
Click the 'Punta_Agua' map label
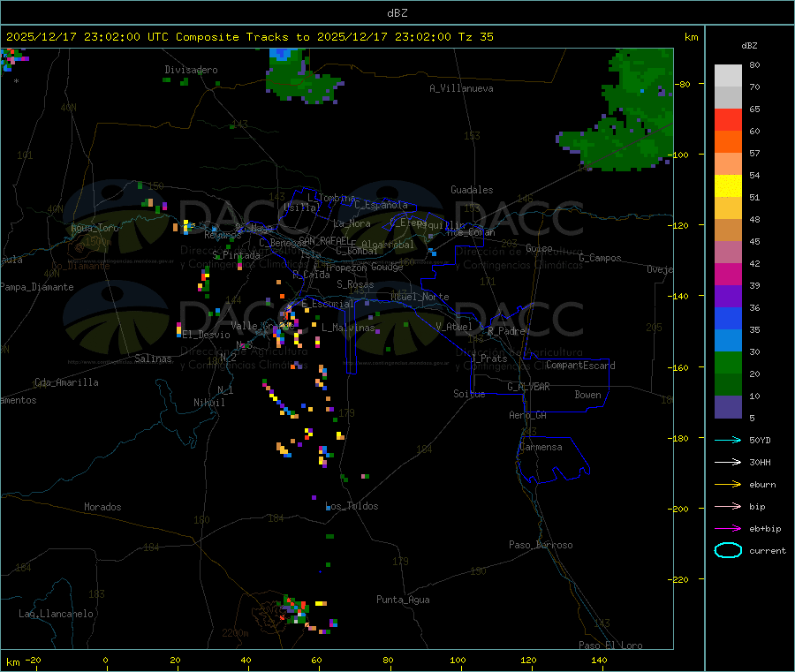click(x=403, y=600)
